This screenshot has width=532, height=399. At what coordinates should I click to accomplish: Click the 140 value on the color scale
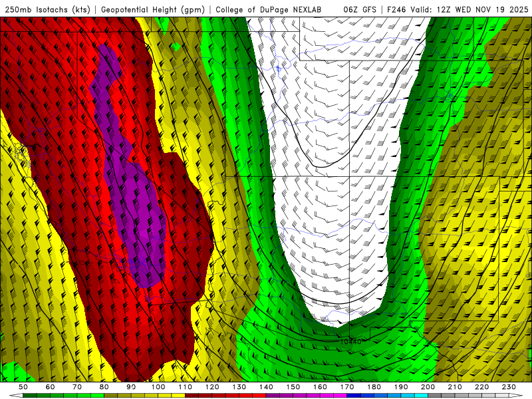pos(266,387)
